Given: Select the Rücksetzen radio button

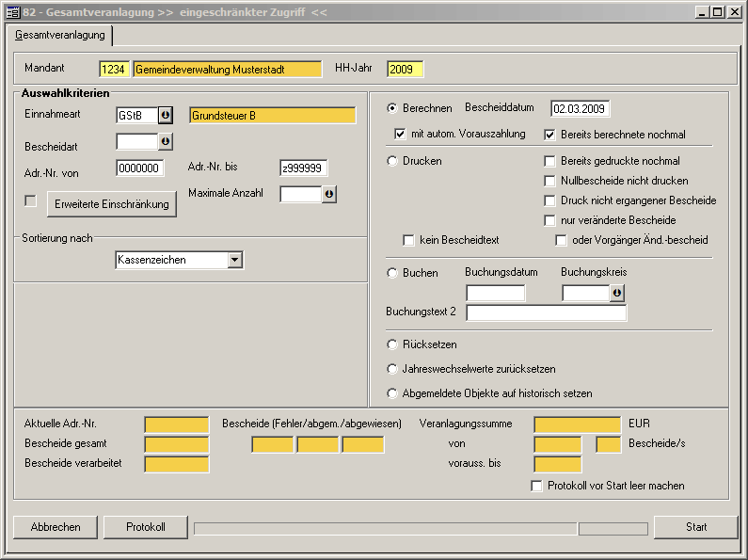Looking at the screenshot, I should [x=393, y=344].
